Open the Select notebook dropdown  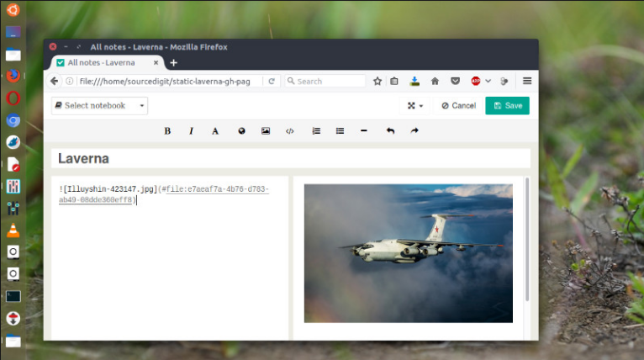pos(100,106)
